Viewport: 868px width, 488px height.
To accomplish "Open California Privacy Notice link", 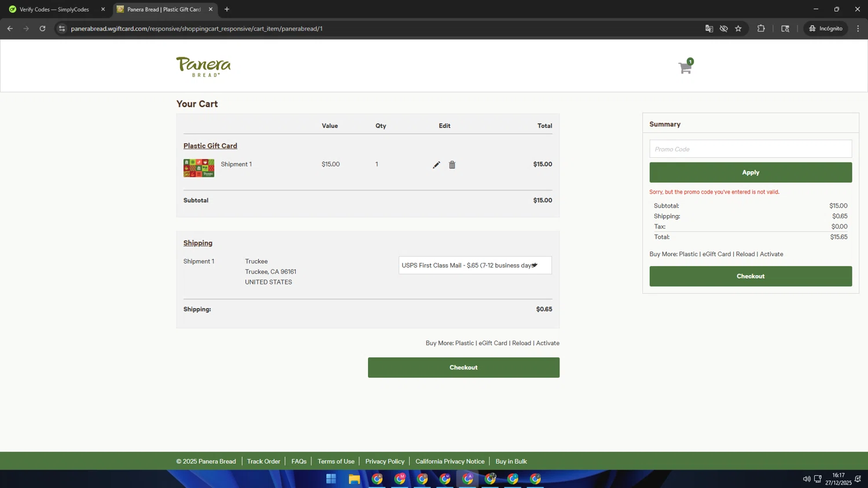I will 450,461.
